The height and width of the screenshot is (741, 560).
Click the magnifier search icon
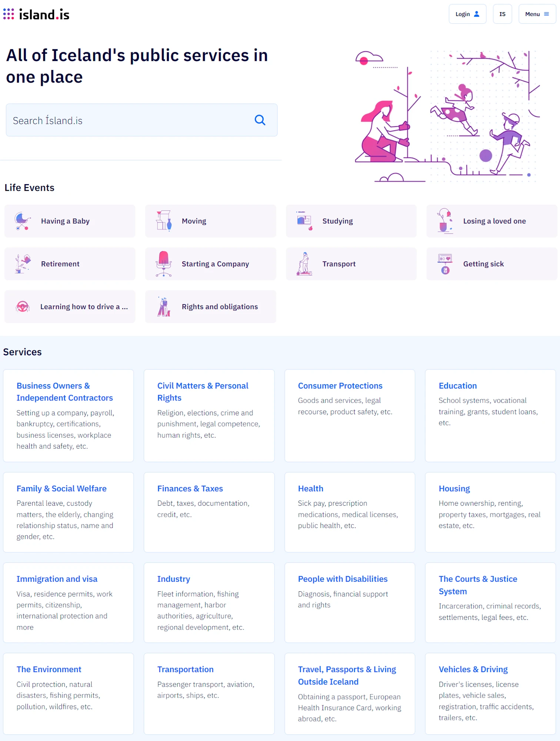(x=260, y=120)
